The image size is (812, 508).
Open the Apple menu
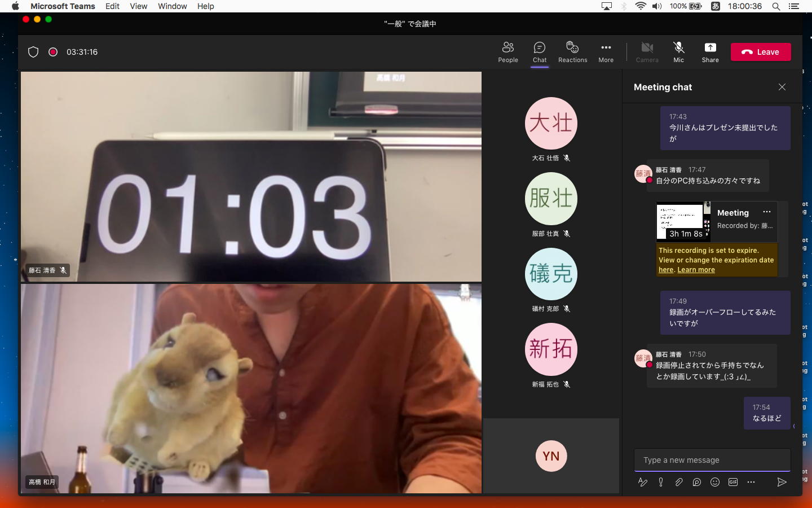(x=15, y=6)
